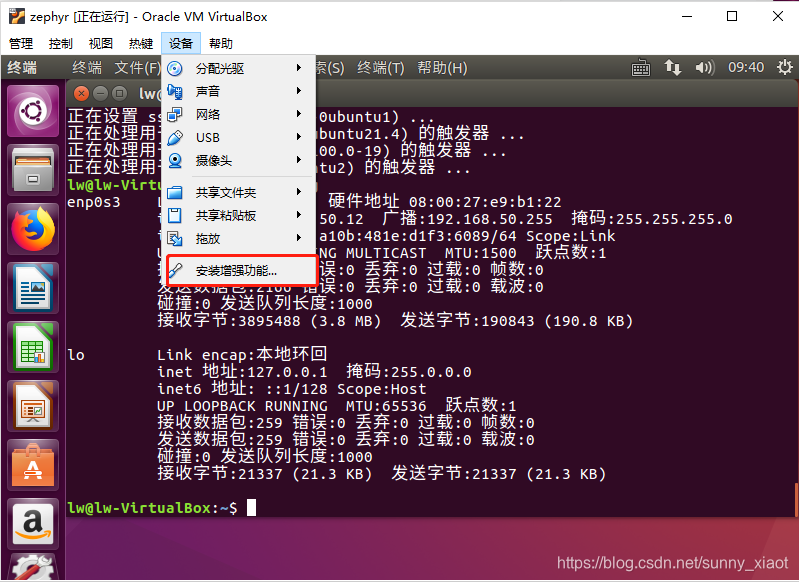Viewport: 799px width, 582px height.
Task: Open the 共享文件夹 shared folders submenu
Action: coord(238,192)
